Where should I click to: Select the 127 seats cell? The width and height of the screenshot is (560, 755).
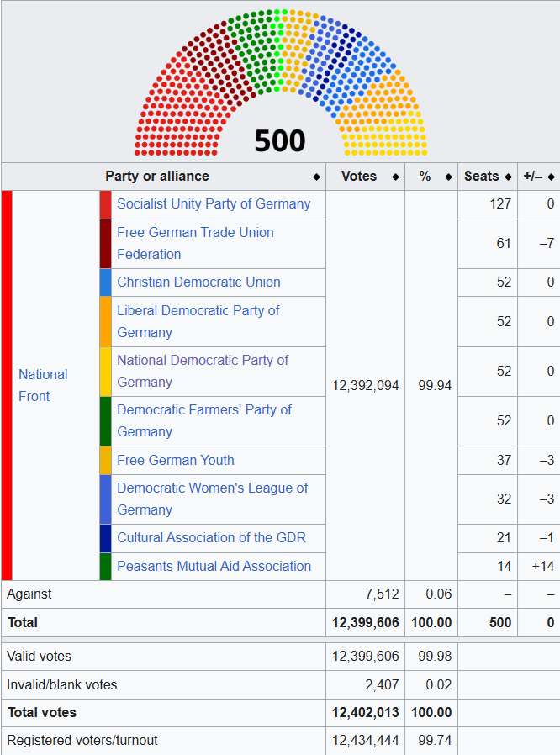(x=488, y=204)
